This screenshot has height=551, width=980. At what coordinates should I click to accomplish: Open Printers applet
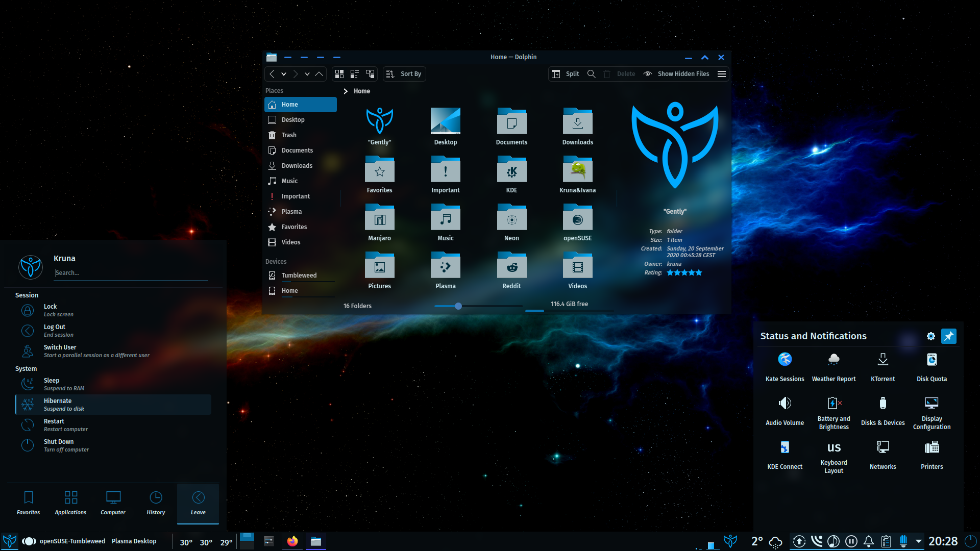[x=932, y=455]
